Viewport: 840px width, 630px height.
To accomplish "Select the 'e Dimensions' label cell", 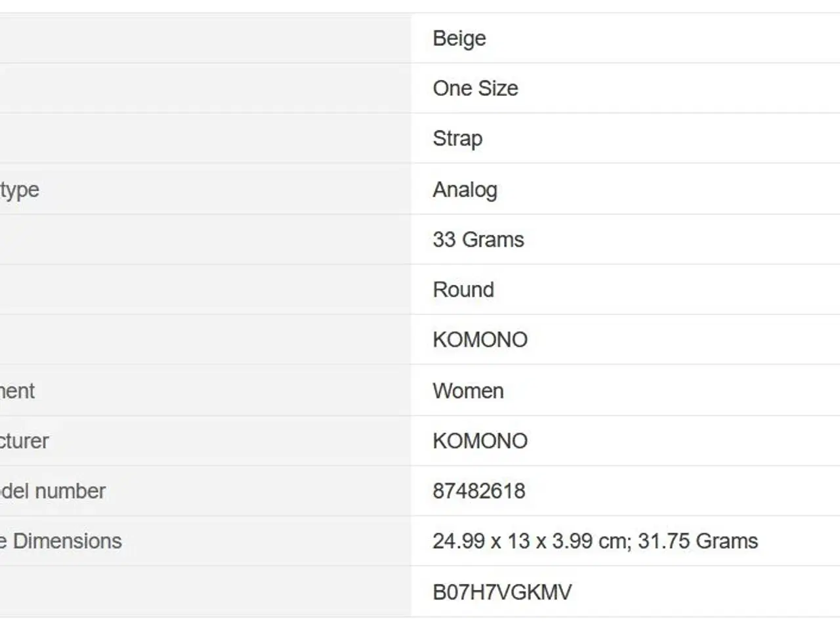I will [205, 541].
